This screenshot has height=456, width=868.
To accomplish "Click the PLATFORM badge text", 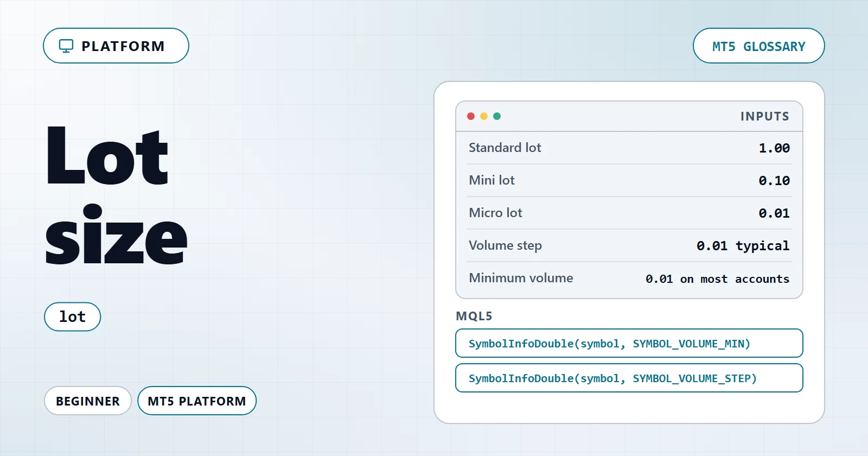I will (123, 46).
